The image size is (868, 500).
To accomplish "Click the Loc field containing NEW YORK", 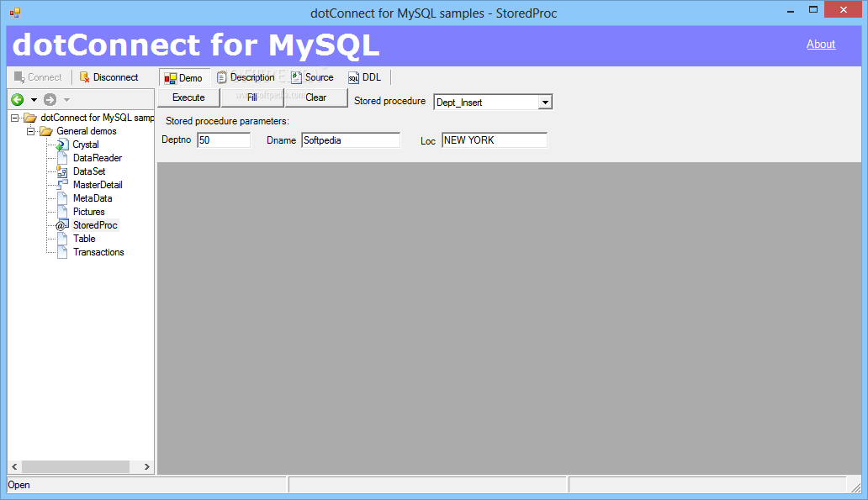I will pyautogui.click(x=495, y=140).
